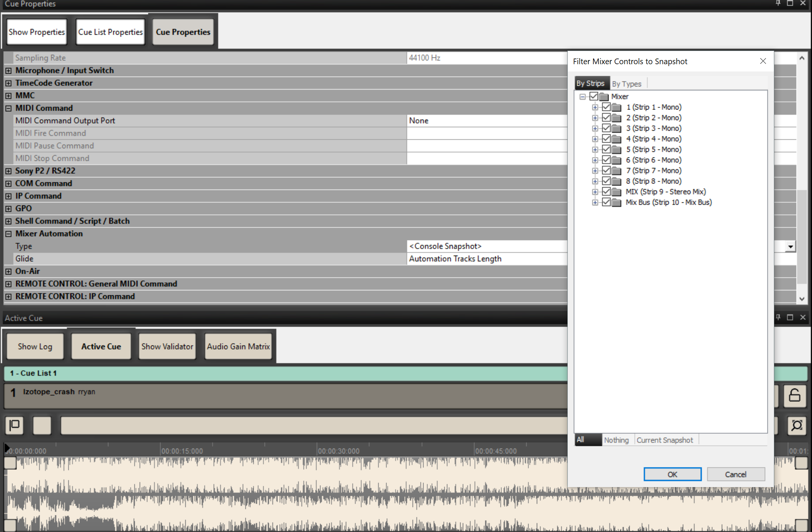The height and width of the screenshot is (532, 812).
Task: Click the Active Cue tab button
Action: coord(101,346)
